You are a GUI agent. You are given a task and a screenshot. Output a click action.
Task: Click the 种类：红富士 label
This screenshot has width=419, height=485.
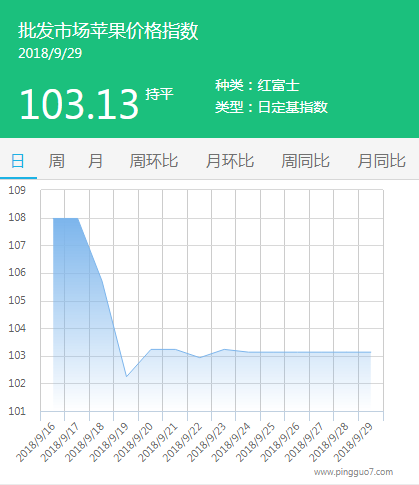[257, 85]
